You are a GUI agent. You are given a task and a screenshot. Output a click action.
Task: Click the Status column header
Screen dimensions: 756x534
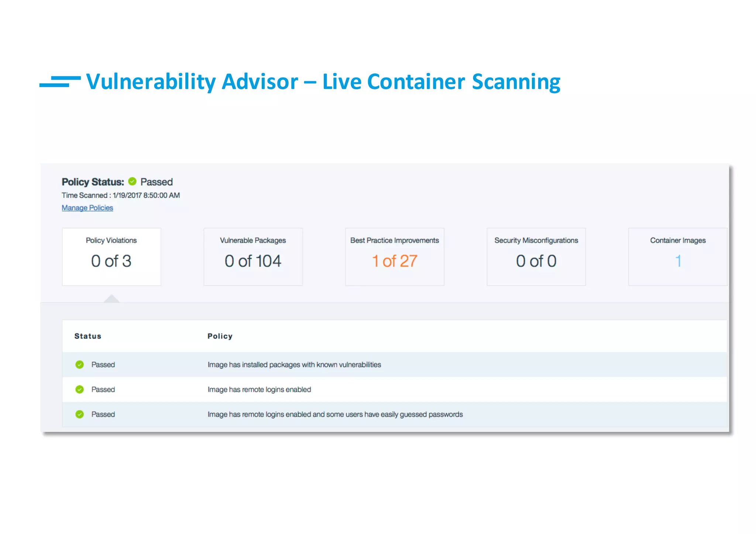pyautogui.click(x=88, y=336)
